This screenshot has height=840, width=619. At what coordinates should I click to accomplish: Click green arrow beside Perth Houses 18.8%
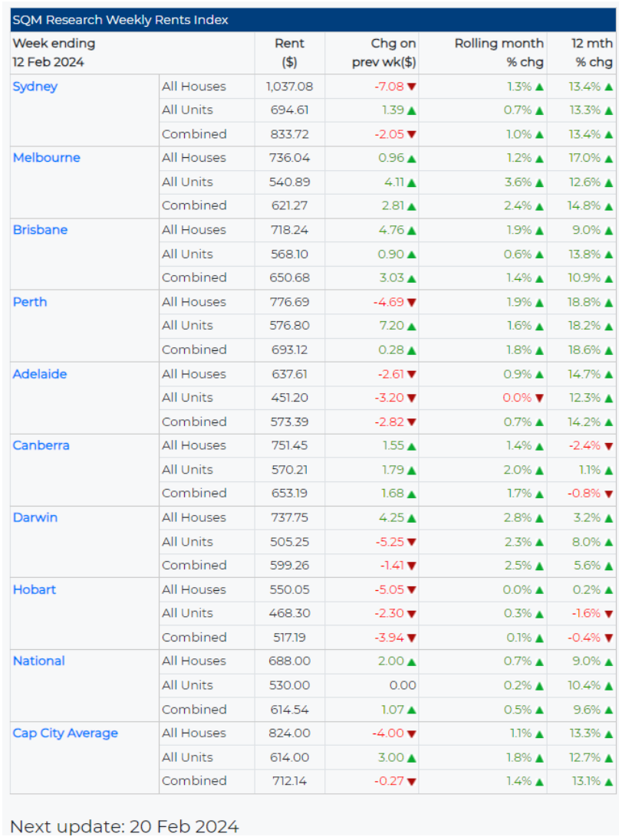pyautogui.click(x=608, y=303)
